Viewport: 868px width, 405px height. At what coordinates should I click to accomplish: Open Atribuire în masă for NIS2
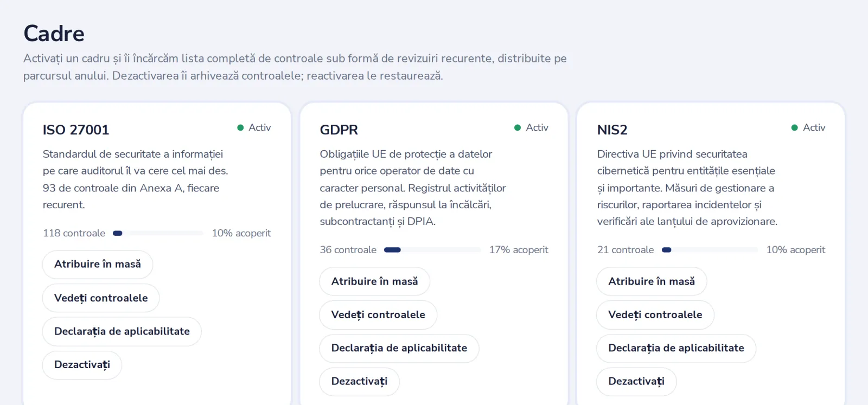point(652,281)
